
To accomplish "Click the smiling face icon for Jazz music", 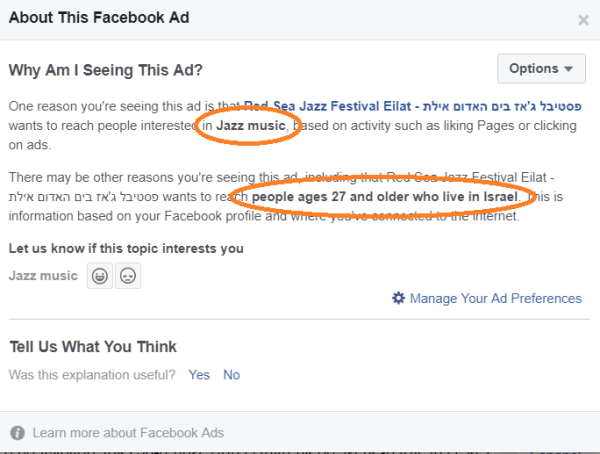I will coord(99,275).
